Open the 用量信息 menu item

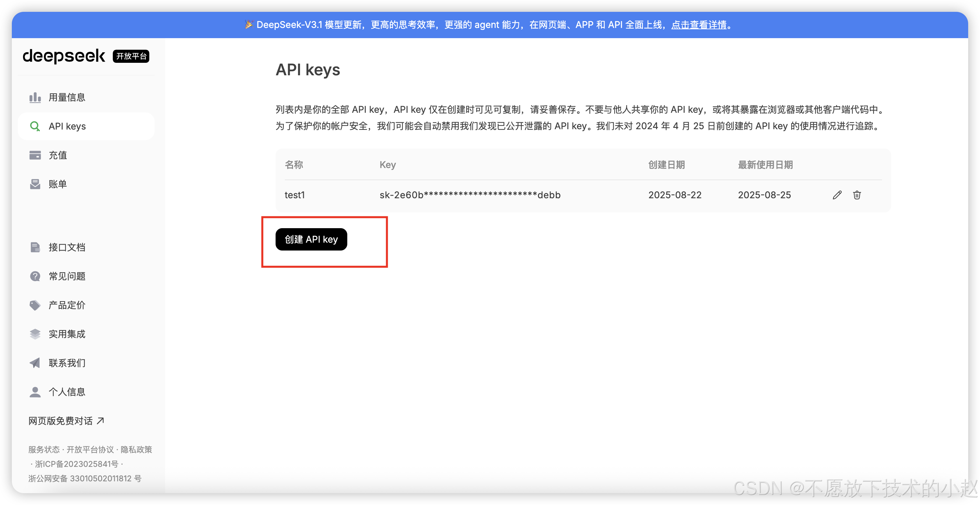coord(86,97)
